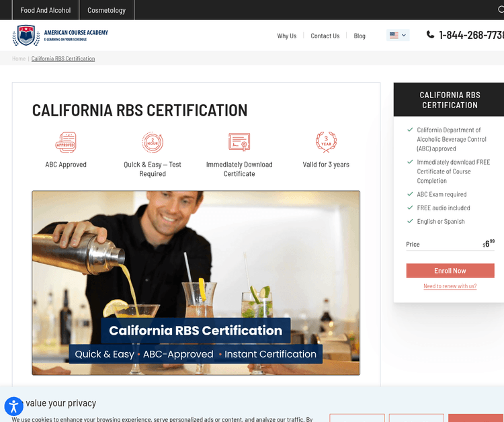Call the 1-844-268 phone number
The width and height of the screenshot is (504, 422).
tap(471, 35)
